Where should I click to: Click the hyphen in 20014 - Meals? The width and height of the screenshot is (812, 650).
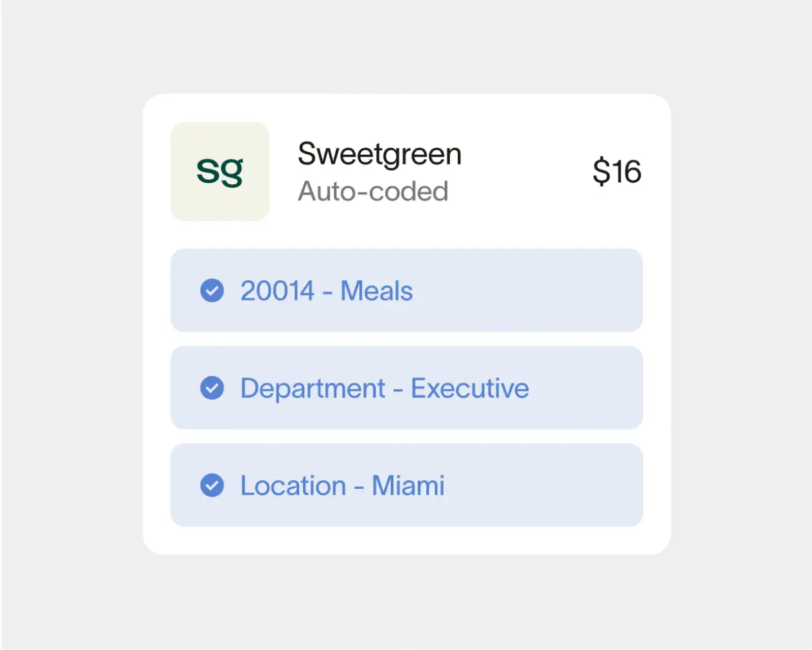(x=327, y=293)
